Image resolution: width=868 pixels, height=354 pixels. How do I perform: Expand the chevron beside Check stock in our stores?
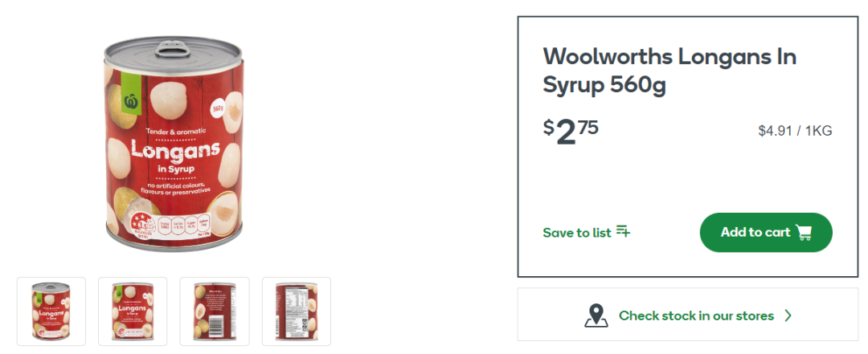788,315
